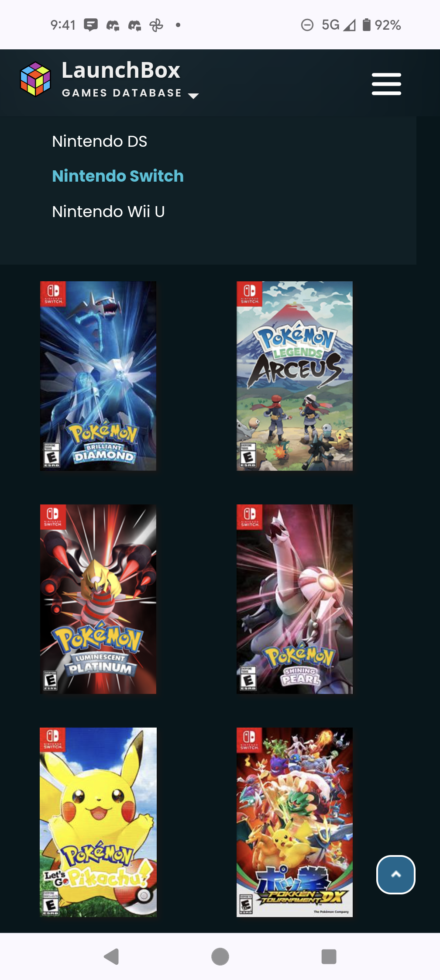This screenshot has height=980, width=440.
Task: Tap the LaunchBox title text
Action: (121, 70)
